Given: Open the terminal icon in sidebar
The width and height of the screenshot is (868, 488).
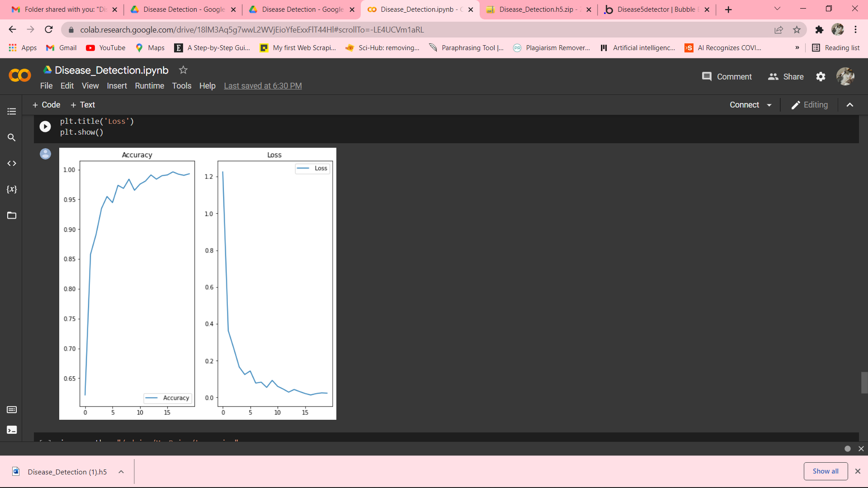Looking at the screenshot, I should click(x=12, y=430).
